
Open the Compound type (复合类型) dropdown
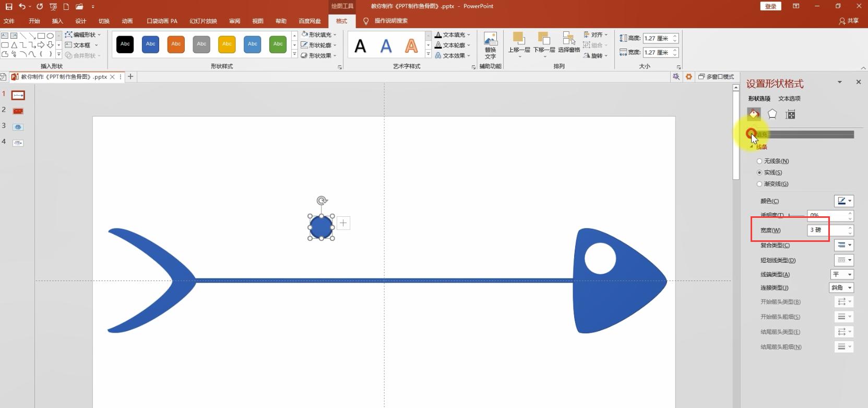tap(843, 245)
